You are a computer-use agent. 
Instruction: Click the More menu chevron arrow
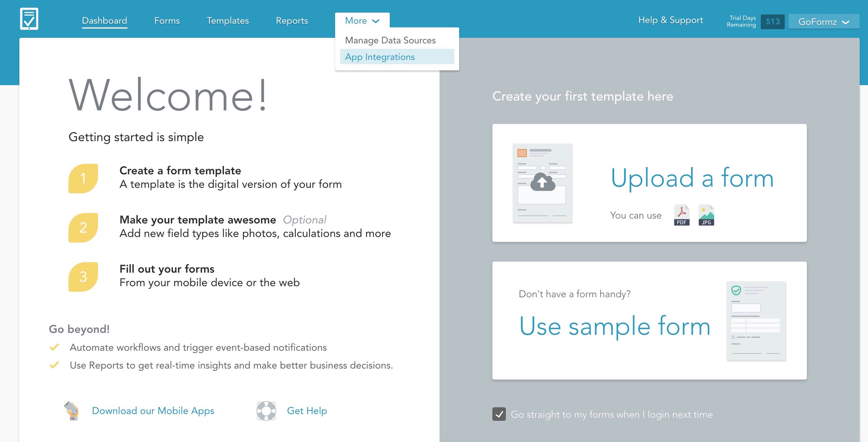[376, 21]
